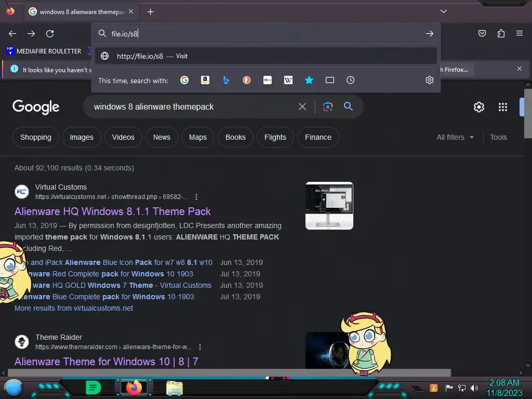This screenshot has height=399, width=532.
Task: Open the Google apps grid
Action: point(502,107)
